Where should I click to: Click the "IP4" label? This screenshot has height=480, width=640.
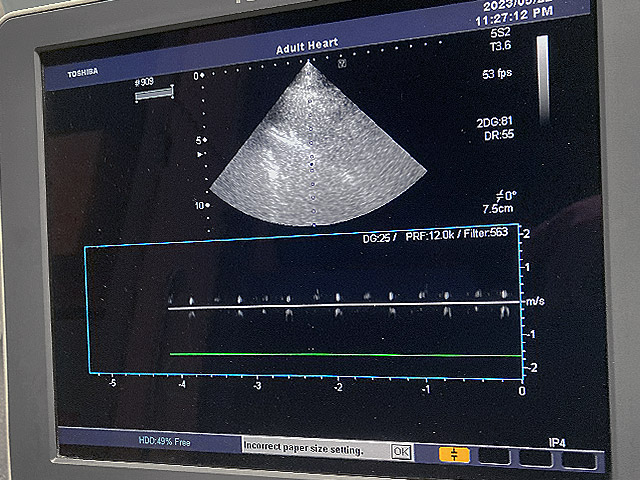click(x=557, y=443)
